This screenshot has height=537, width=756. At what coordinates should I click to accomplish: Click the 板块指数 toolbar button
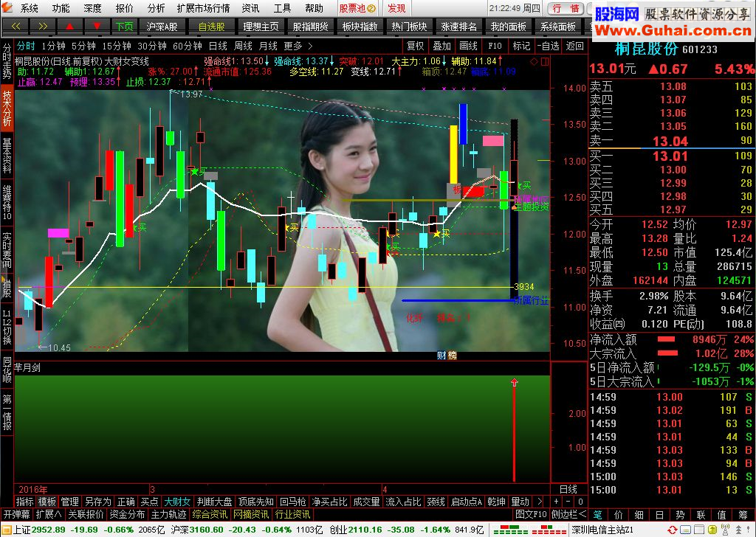tap(360, 26)
